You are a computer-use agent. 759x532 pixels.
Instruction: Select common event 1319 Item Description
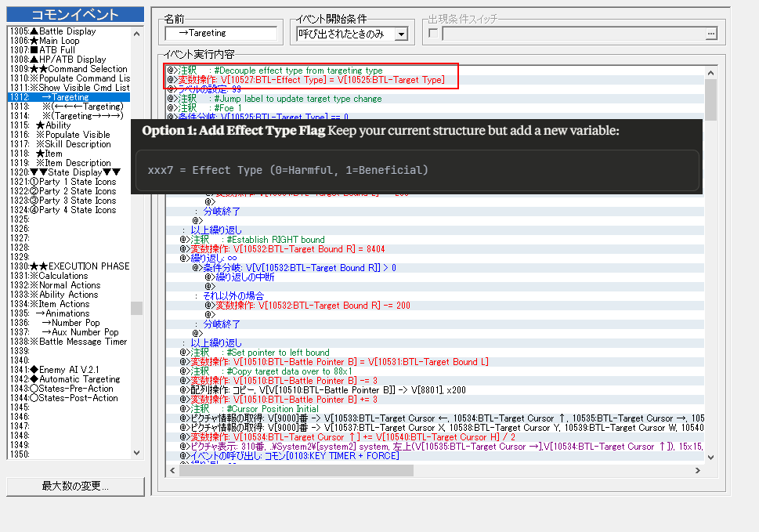coord(69,163)
